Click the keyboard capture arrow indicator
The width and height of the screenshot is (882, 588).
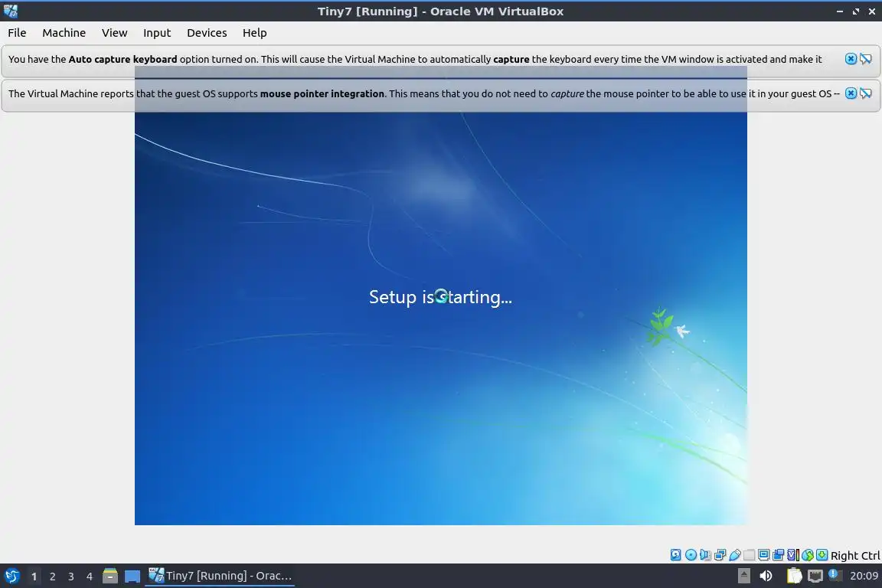pos(822,555)
